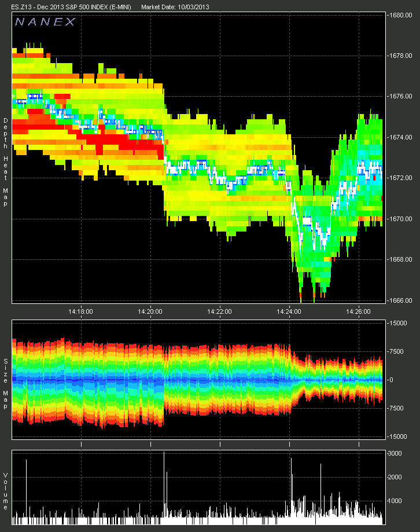
Task: Click the chart title 'ES.Z13 - Dec 2013 S&P 500 INDEX (E-MINI)'
Action: pos(71,7)
